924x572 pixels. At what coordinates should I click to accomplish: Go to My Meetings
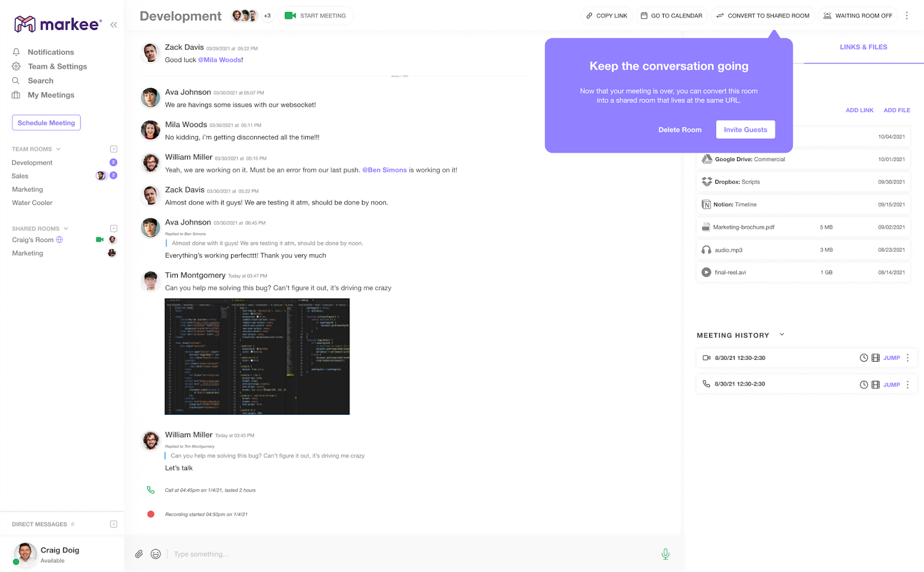[51, 95]
